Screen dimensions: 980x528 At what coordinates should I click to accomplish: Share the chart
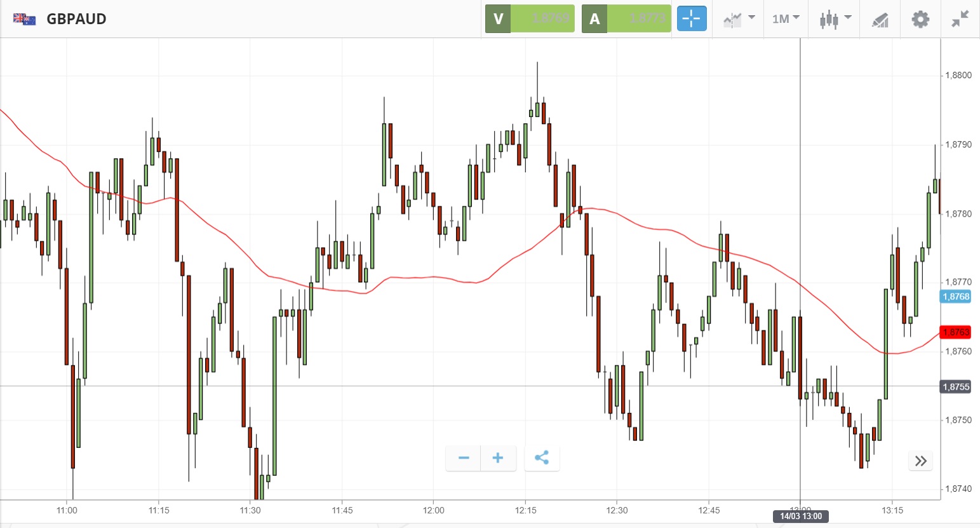[542, 458]
